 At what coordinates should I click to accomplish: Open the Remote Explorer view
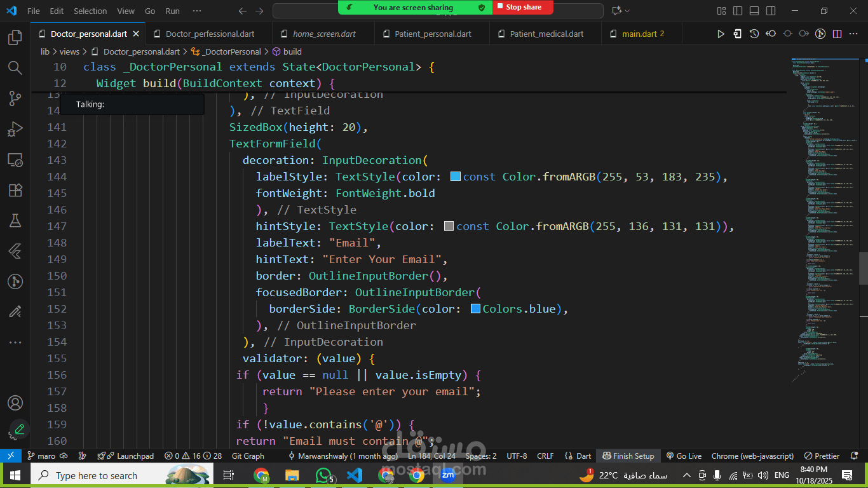(x=15, y=159)
